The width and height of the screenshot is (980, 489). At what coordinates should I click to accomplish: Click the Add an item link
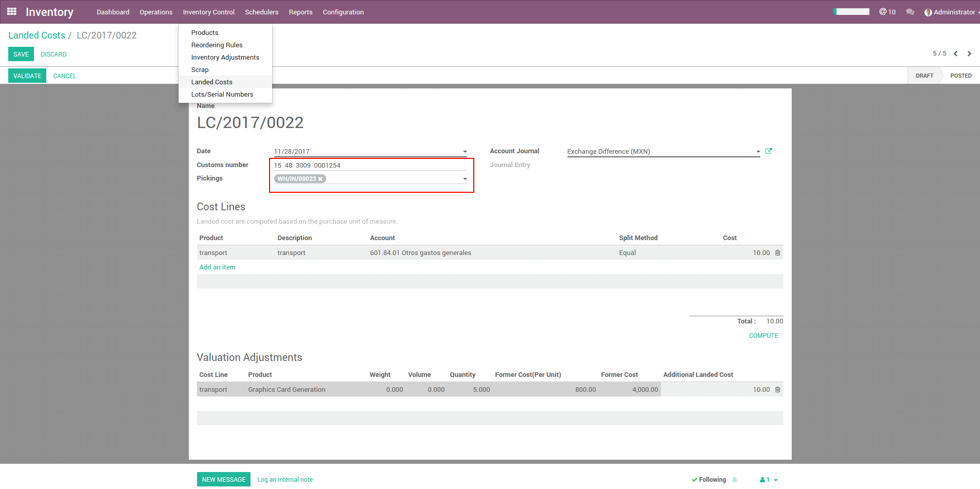[217, 267]
